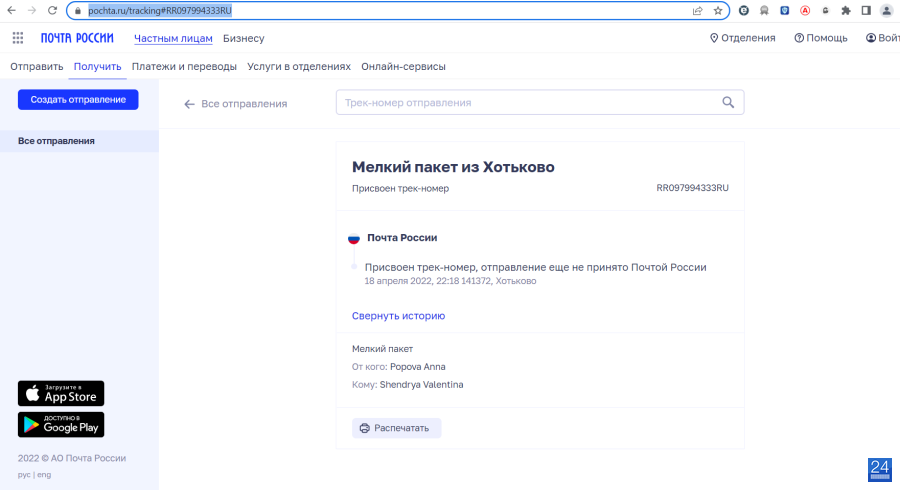Share this page via share icon
The height and width of the screenshot is (490, 900).
click(x=697, y=10)
